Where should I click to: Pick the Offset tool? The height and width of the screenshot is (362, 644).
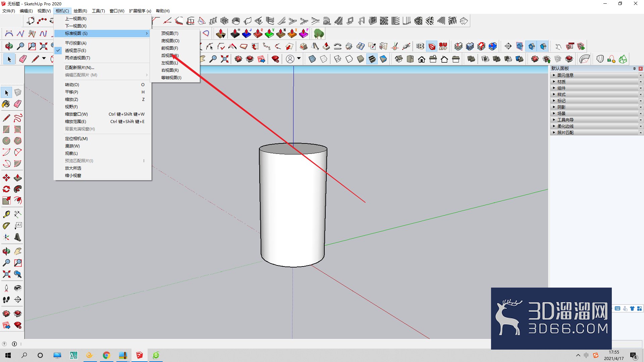click(x=18, y=200)
